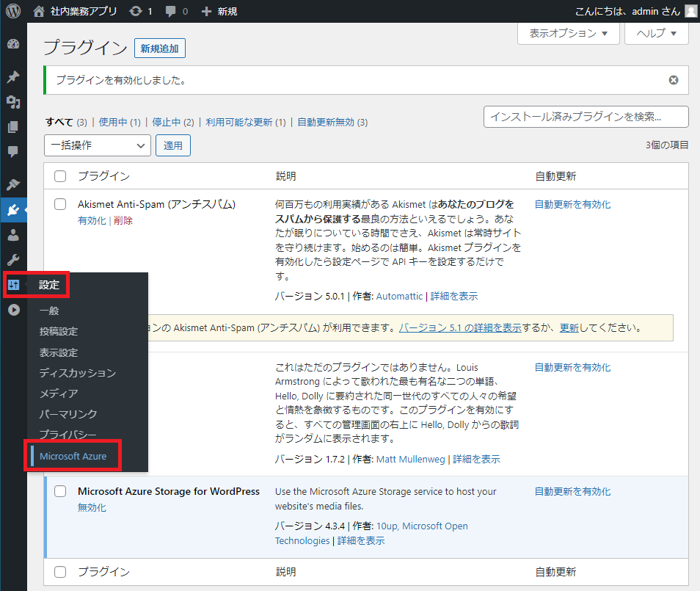Dismiss the plugin activated notice
Image resolution: width=700 pixels, height=591 pixels.
(673, 80)
